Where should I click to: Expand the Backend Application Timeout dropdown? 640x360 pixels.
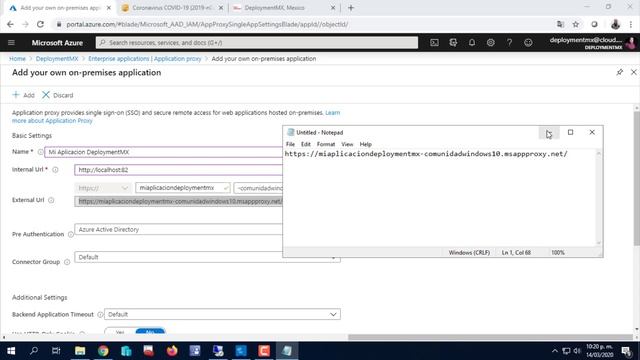coord(222,314)
